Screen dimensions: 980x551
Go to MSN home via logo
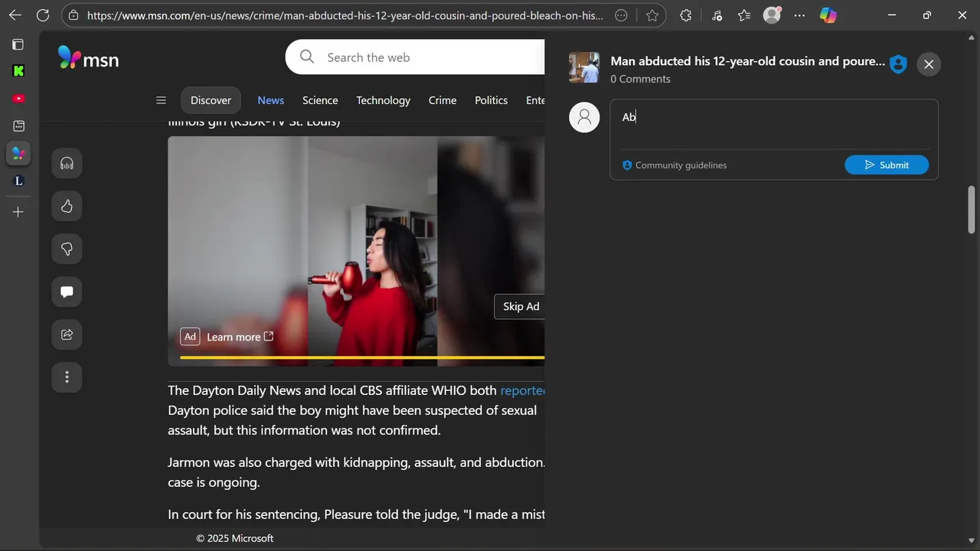point(88,58)
